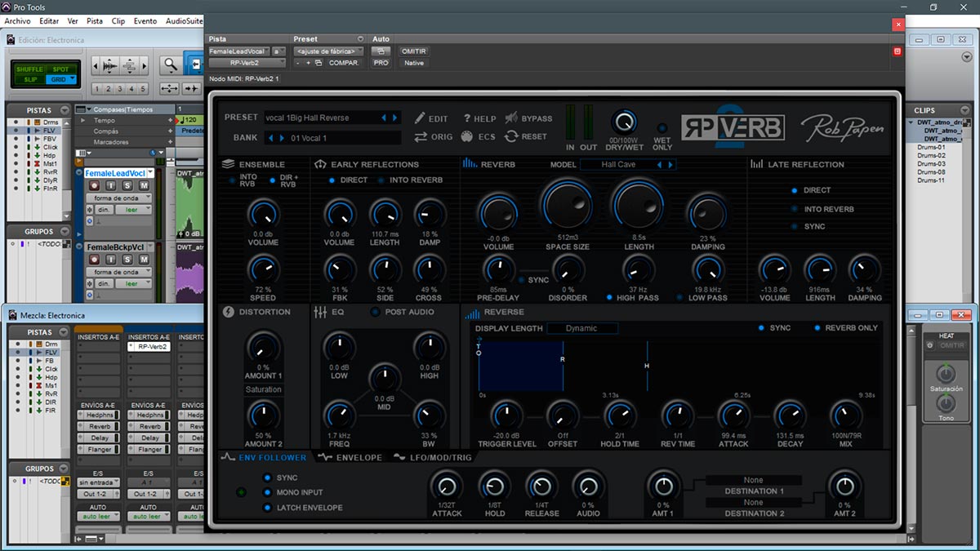Click the Zoomer magnifier tool in Edit window
Image resolution: width=980 pixels, height=551 pixels.
tap(171, 65)
